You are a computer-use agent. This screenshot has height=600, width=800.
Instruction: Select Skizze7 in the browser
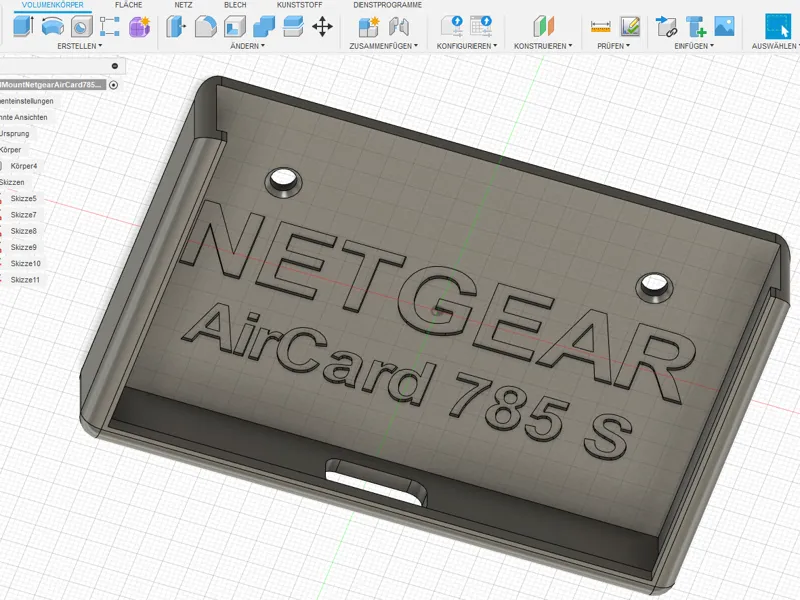[23, 215]
